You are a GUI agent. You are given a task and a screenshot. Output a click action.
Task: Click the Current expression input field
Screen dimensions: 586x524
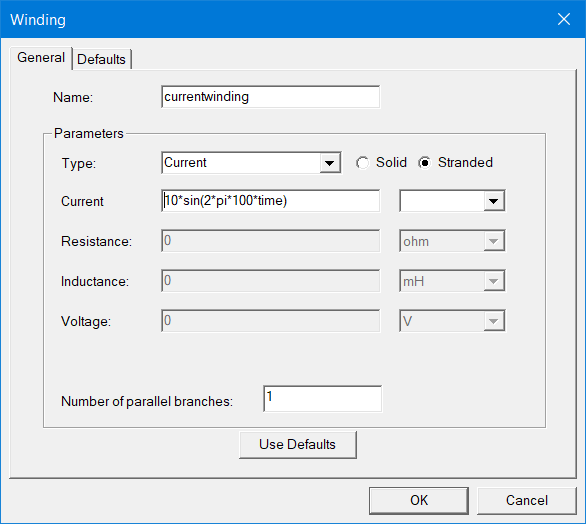click(x=271, y=201)
